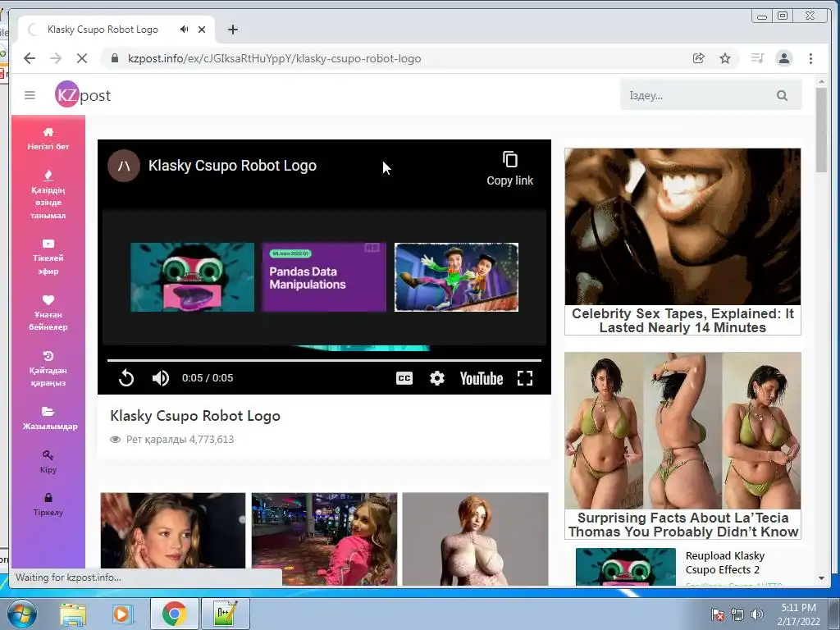This screenshot has width=840, height=630.
Task: Mute the video player volume
Action: tap(160, 377)
